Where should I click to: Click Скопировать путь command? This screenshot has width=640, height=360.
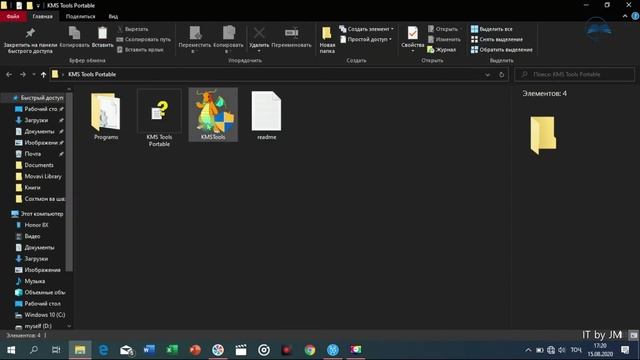pos(144,39)
